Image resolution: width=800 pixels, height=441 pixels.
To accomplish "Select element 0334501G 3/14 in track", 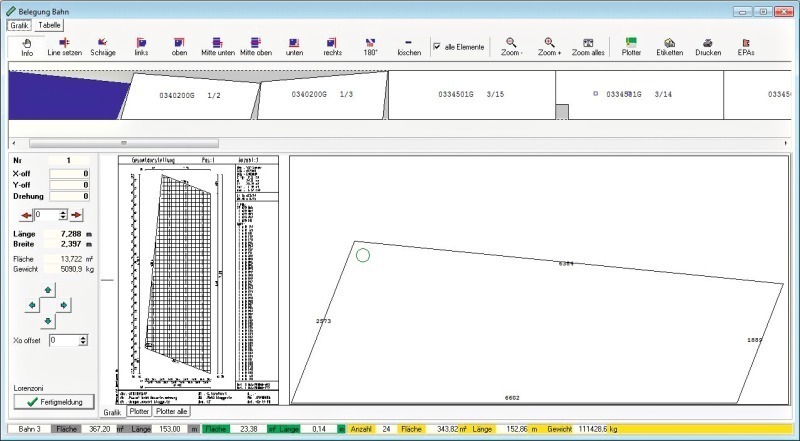I will tap(639, 94).
